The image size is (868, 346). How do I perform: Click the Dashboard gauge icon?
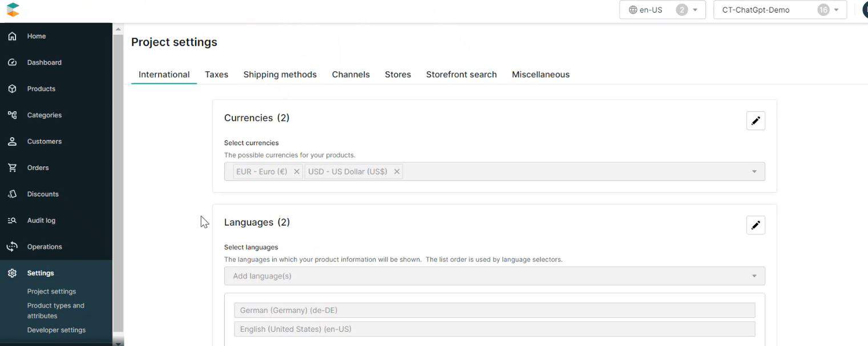coord(12,62)
